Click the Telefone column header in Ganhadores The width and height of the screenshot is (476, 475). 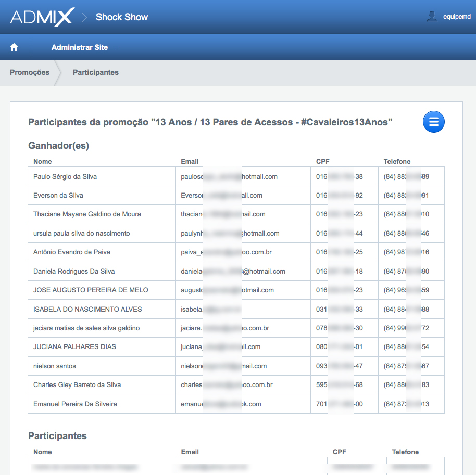point(397,161)
